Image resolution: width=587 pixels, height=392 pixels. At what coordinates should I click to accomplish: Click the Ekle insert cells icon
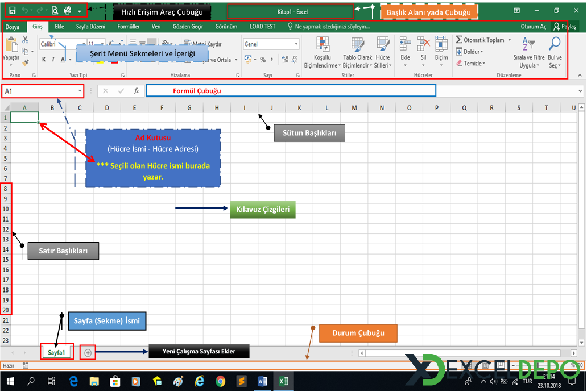pyautogui.click(x=405, y=44)
